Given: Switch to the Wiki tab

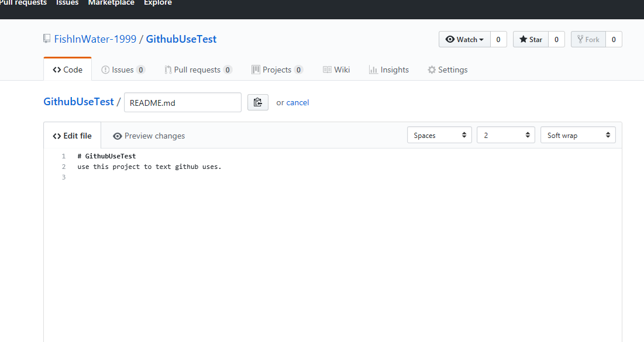Looking at the screenshot, I should 341,69.
